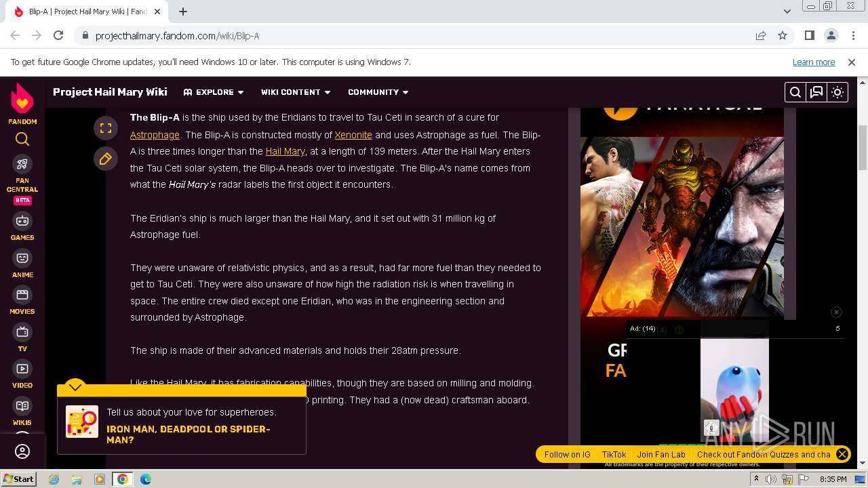Click the pencil edit article icon
This screenshot has height=488, width=868.
106,159
